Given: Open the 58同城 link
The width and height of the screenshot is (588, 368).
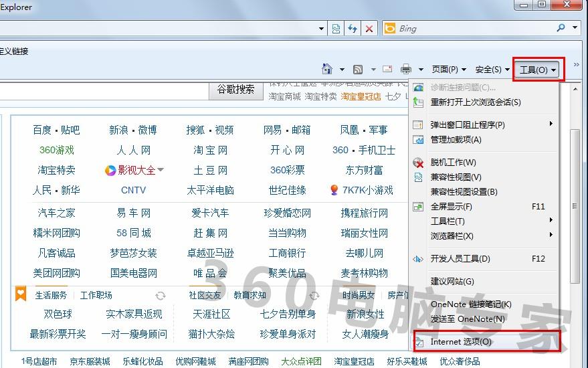Looking at the screenshot, I should pos(134,233).
